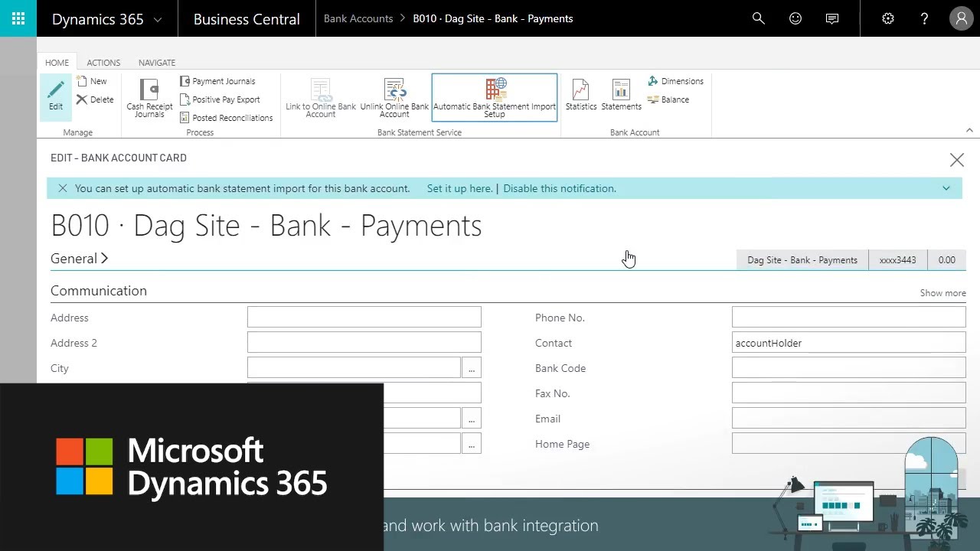
Task: Open Cash Receipt Journals
Action: click(149, 98)
